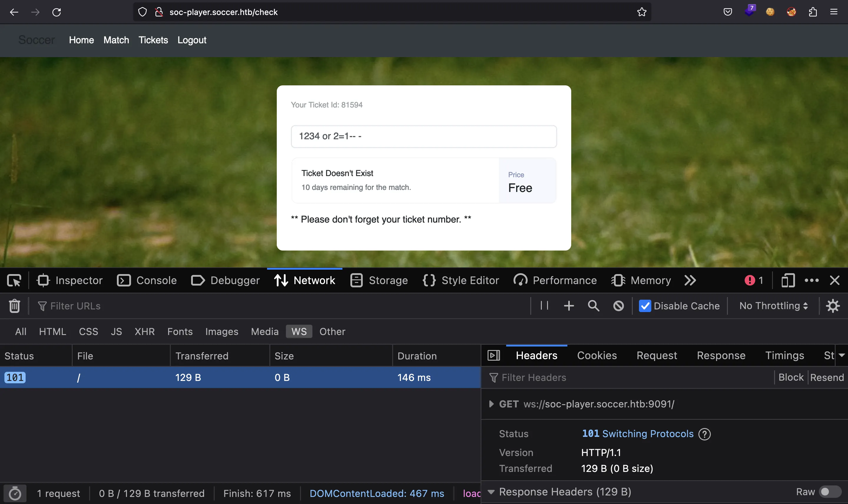848x504 pixels.
Task: Open request blocking panel icon
Action: click(x=618, y=306)
